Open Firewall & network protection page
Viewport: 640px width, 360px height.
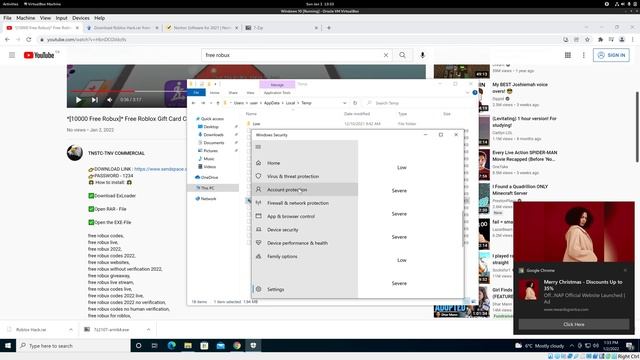tap(298, 203)
